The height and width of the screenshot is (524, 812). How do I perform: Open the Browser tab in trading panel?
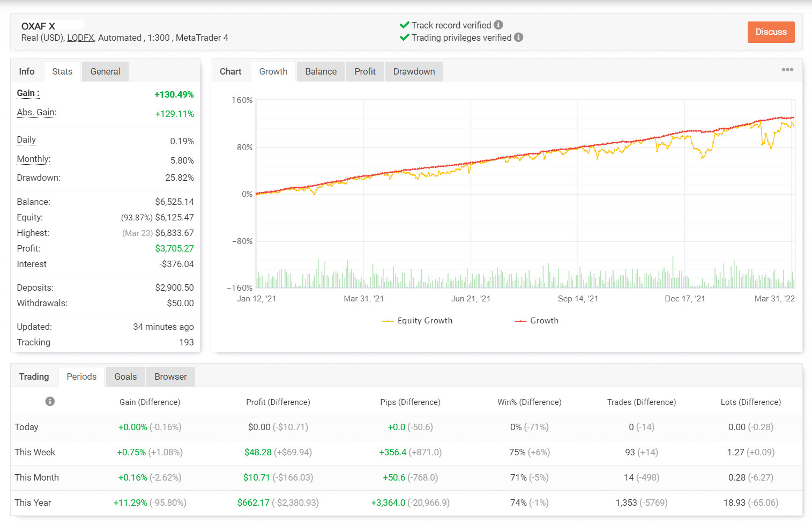tap(170, 377)
